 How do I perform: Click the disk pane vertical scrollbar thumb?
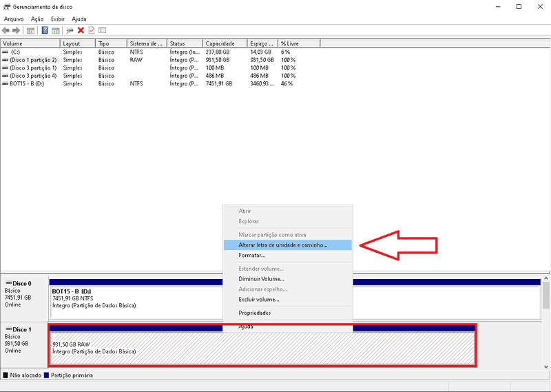546,296
